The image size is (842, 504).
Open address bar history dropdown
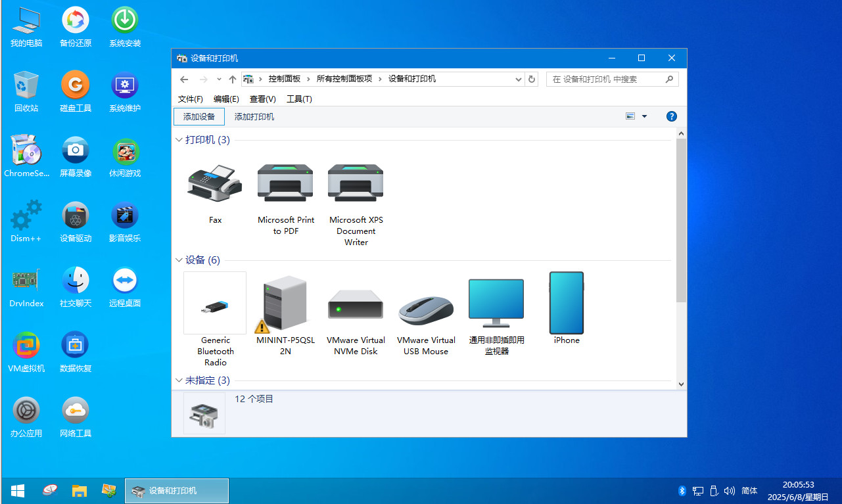[519, 79]
